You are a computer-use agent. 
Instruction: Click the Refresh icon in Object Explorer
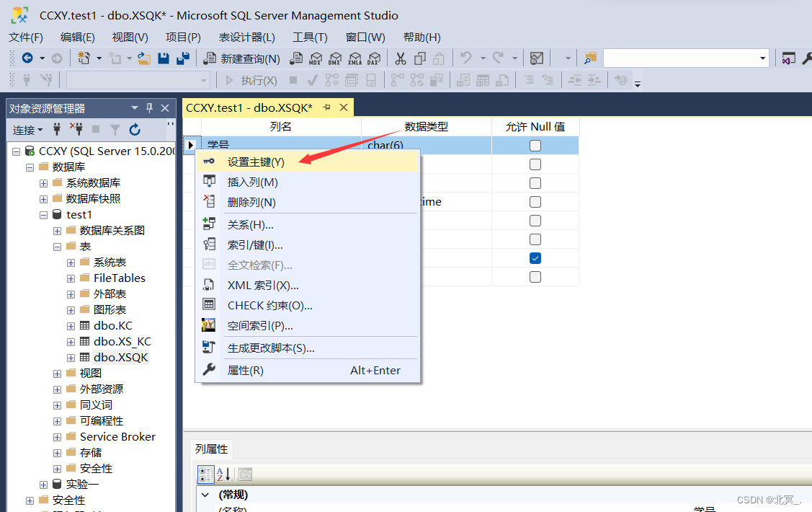tap(135, 130)
